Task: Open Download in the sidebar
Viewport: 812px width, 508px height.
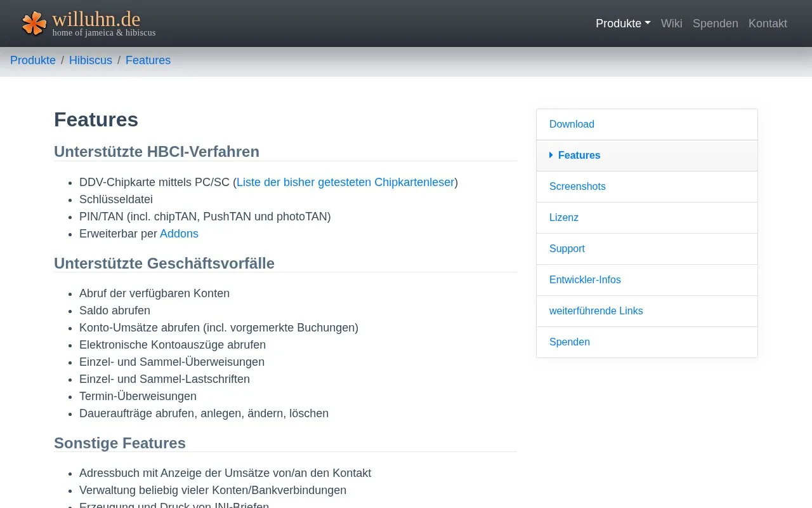Action: tap(647, 124)
